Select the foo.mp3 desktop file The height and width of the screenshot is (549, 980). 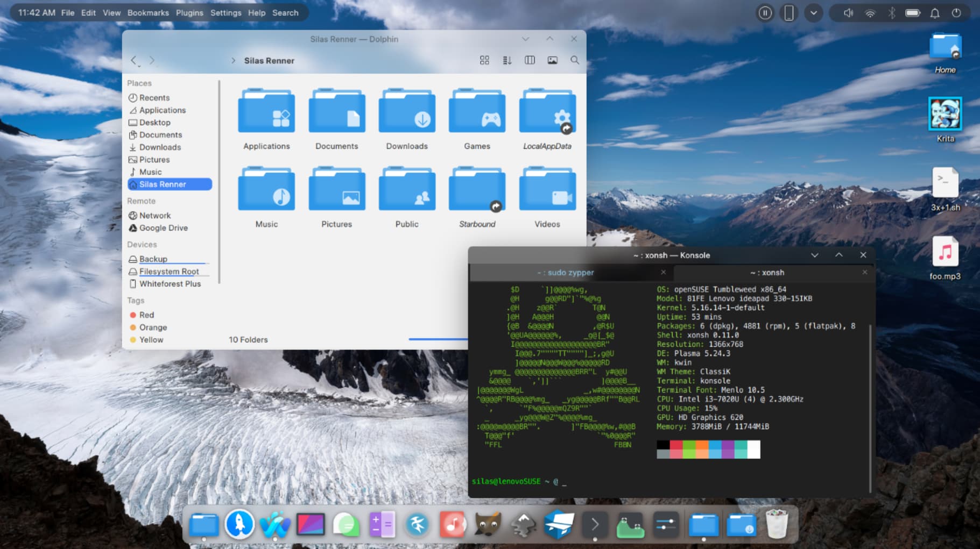click(x=945, y=258)
